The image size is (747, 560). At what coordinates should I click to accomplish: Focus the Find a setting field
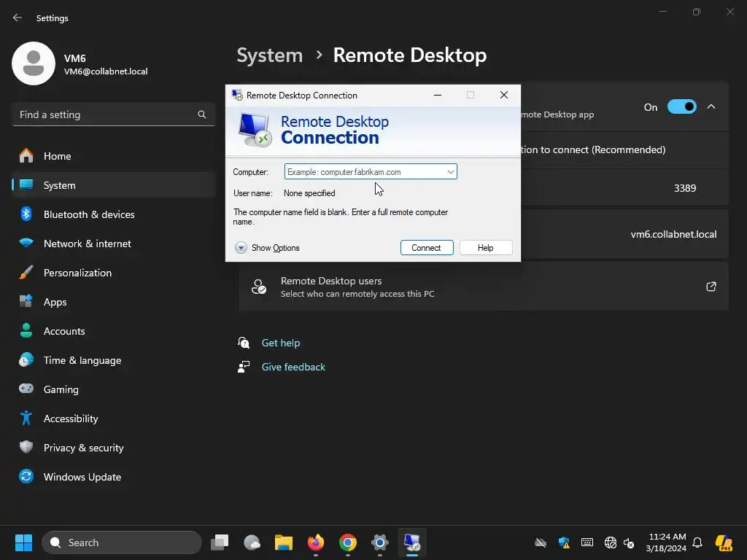click(x=113, y=114)
